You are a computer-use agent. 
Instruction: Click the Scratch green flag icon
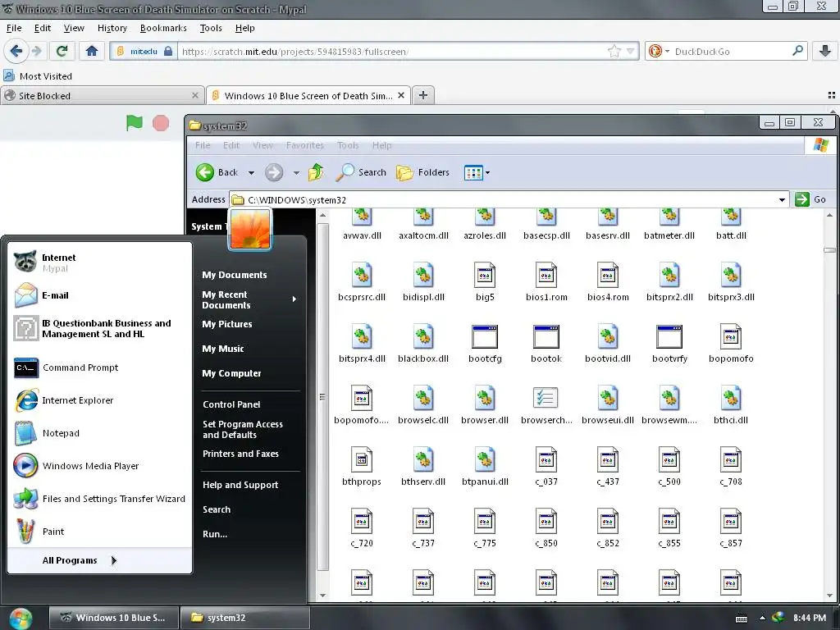(134, 123)
